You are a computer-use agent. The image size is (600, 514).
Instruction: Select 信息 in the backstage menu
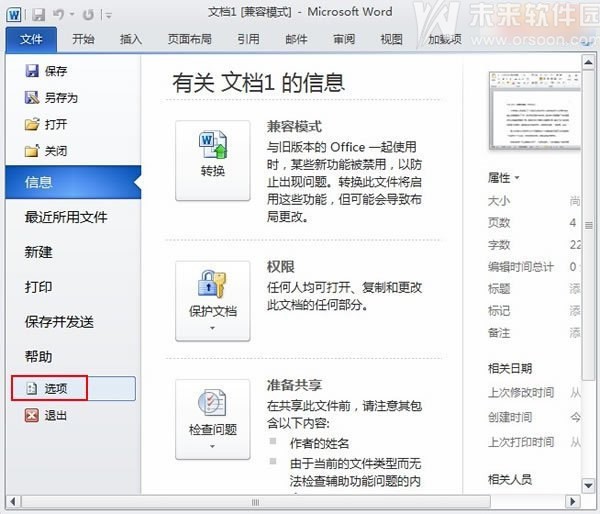tap(73, 182)
